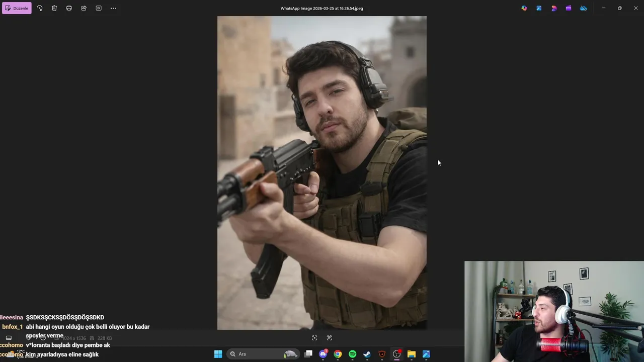Close the Photos window
Screen dimensions: 644x362
635,8
